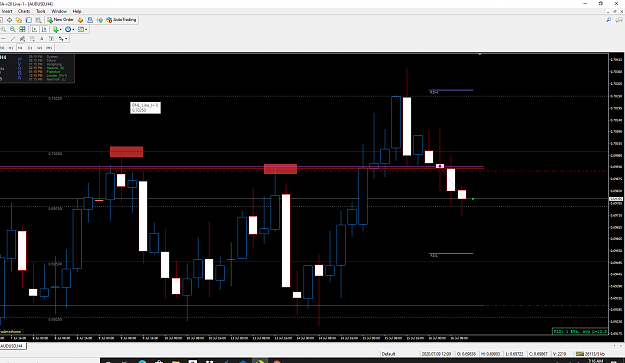
Task: Click the blue person icon beside MetaEditor
Action: click(90, 20)
